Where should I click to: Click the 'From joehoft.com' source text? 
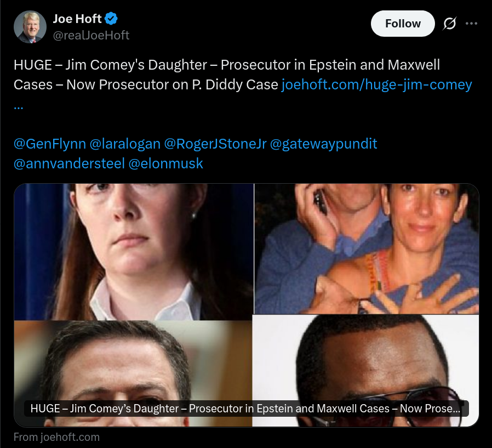pyautogui.click(x=57, y=437)
